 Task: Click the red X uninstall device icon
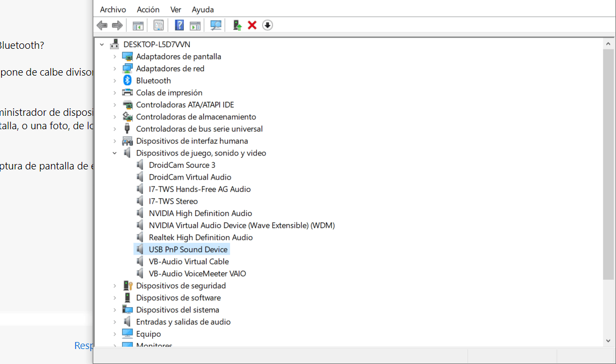(x=252, y=26)
